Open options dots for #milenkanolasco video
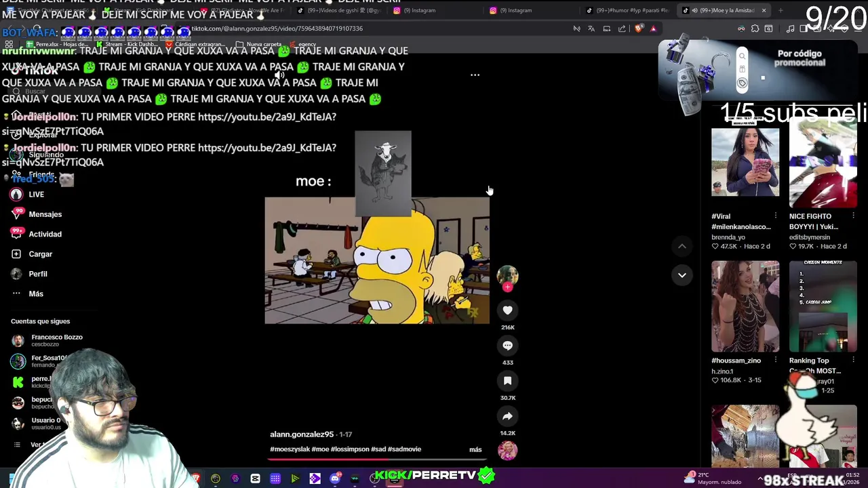The image size is (868, 488). pyautogui.click(x=776, y=216)
